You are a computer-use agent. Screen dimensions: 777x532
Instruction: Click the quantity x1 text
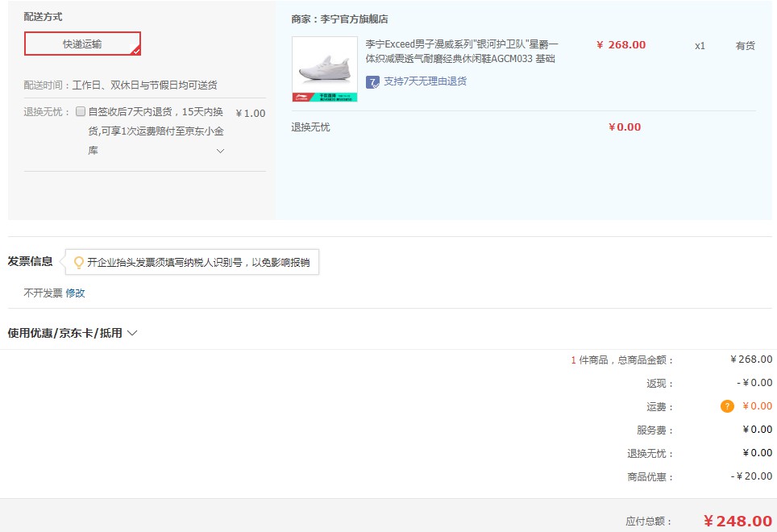(700, 46)
